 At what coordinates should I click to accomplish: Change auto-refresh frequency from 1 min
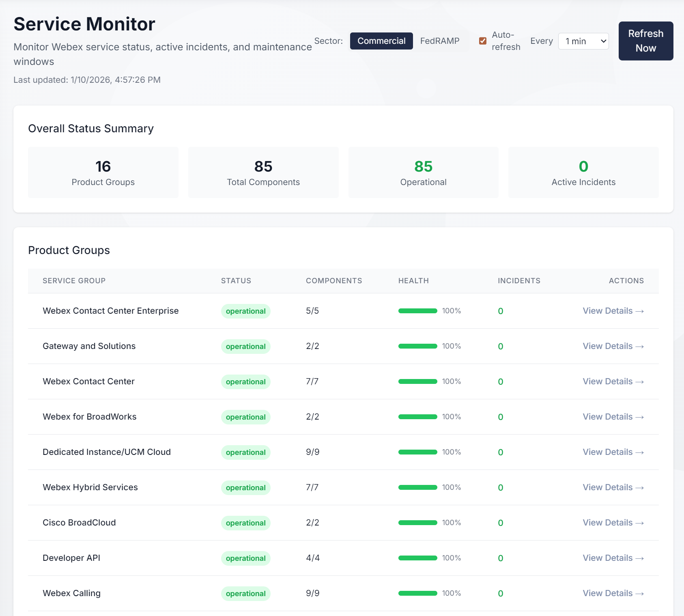(x=583, y=41)
